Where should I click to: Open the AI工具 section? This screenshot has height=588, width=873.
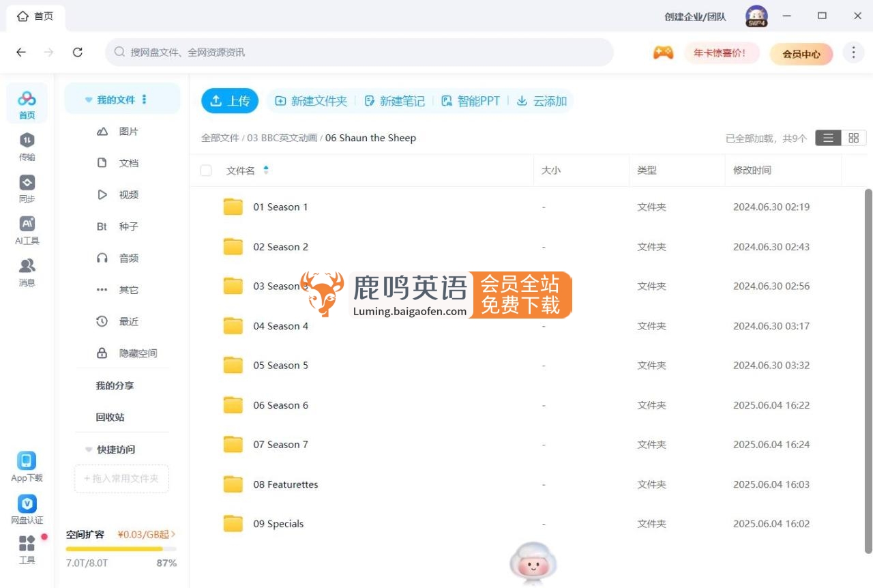(27, 230)
